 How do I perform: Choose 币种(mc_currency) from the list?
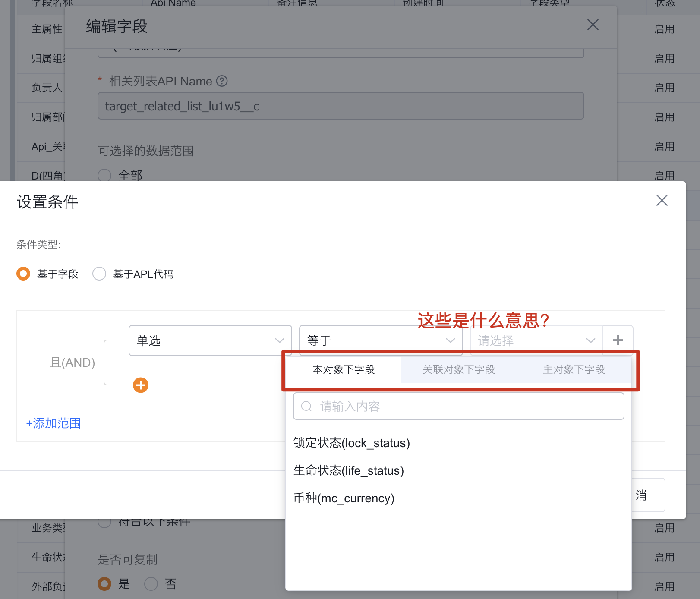point(344,498)
